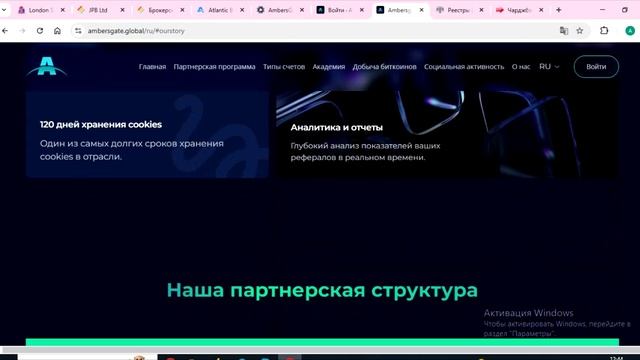Close the Реестры tab

(x=481, y=10)
